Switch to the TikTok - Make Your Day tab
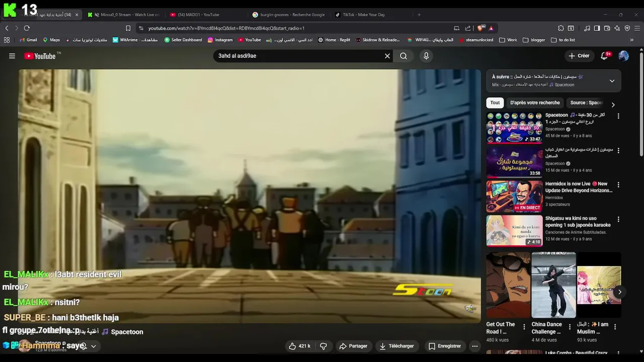Screen dimensions: 644x362 371,15
